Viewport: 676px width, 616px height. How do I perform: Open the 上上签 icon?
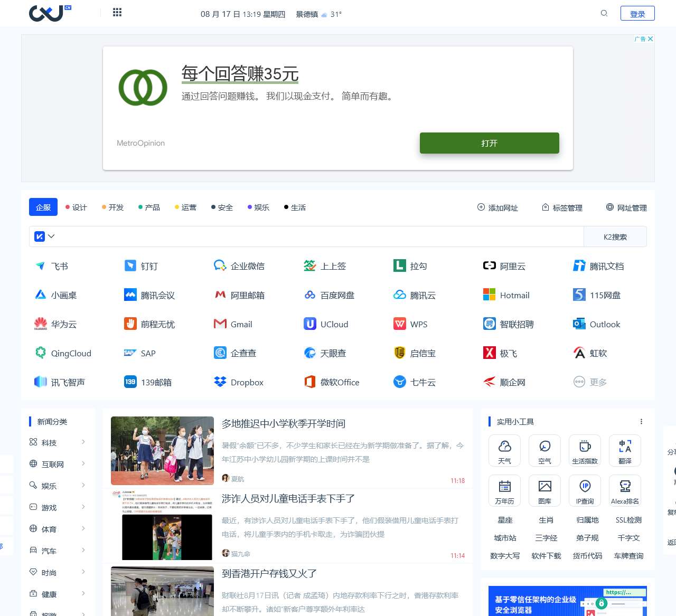310,266
